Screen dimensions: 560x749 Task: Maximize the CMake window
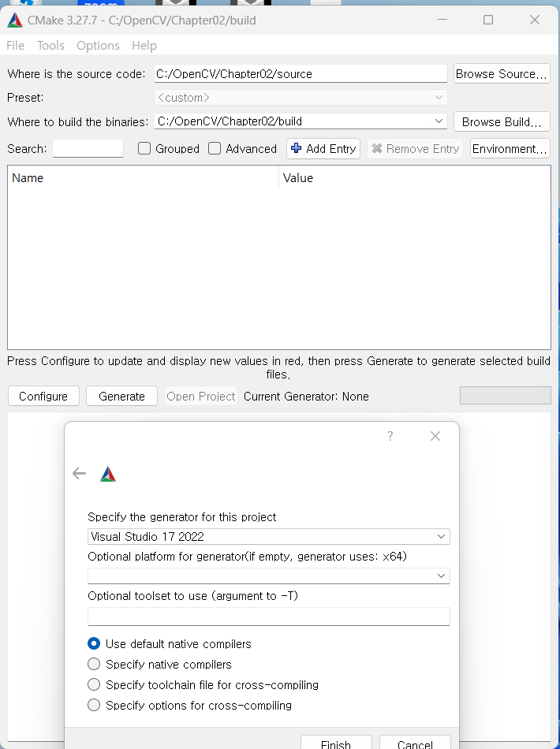(x=488, y=20)
